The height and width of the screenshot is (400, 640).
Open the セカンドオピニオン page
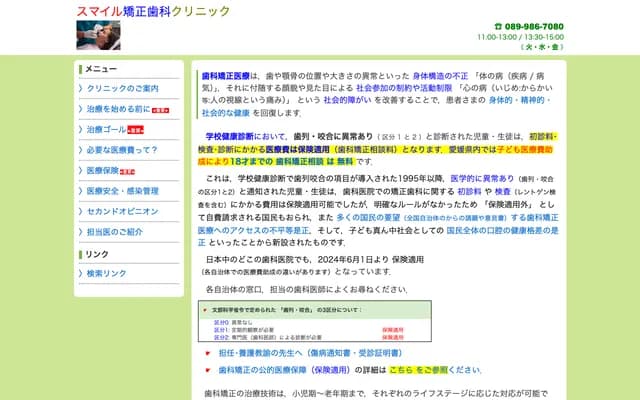pos(122,211)
